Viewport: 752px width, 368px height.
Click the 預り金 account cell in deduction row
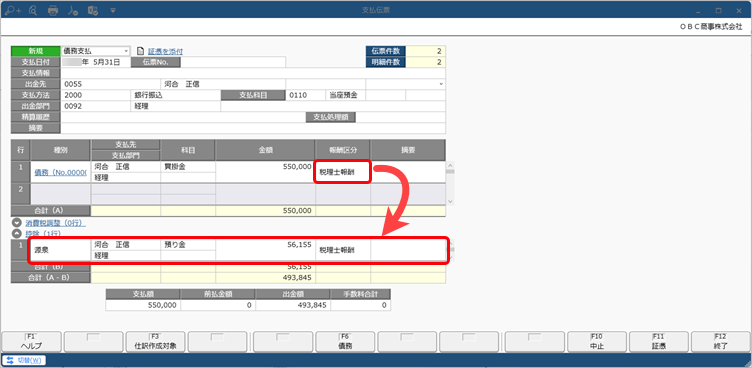188,245
